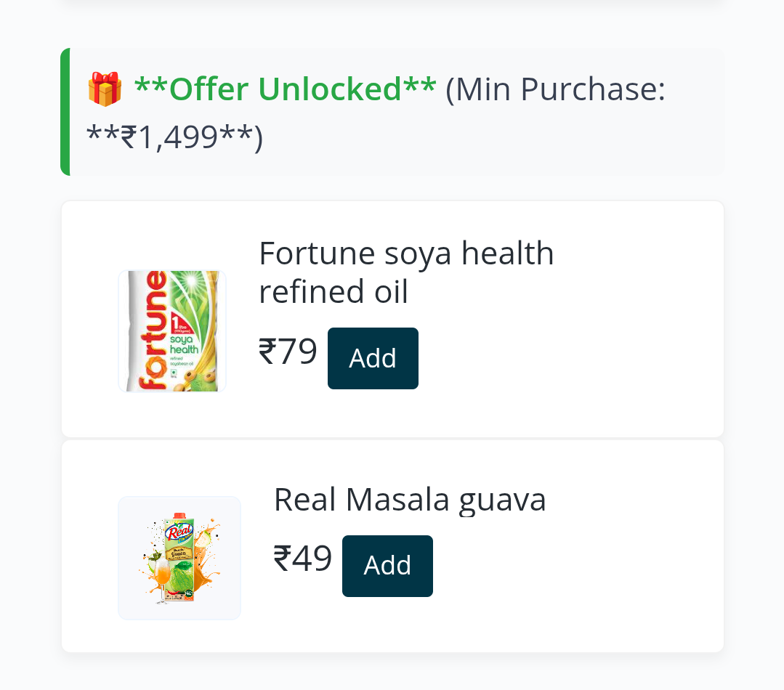Click the green accent bar on offer banner
This screenshot has width=784, height=690.
point(65,112)
